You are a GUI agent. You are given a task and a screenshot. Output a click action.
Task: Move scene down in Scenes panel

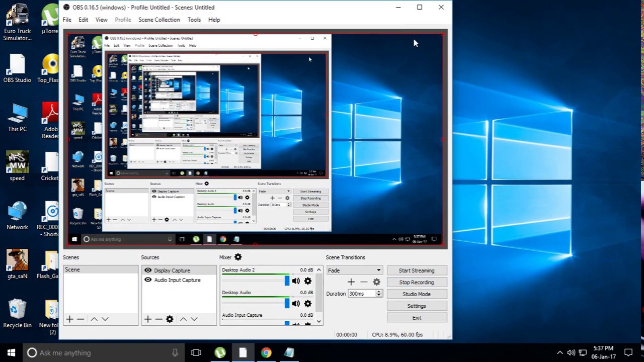(x=105, y=319)
